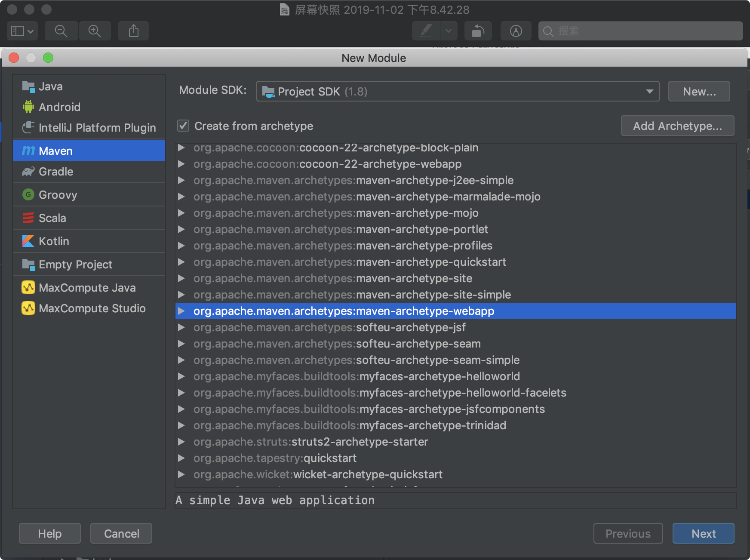Select softeu-archetype-seam archetype
This screenshot has width=750, height=560.
click(x=456, y=344)
